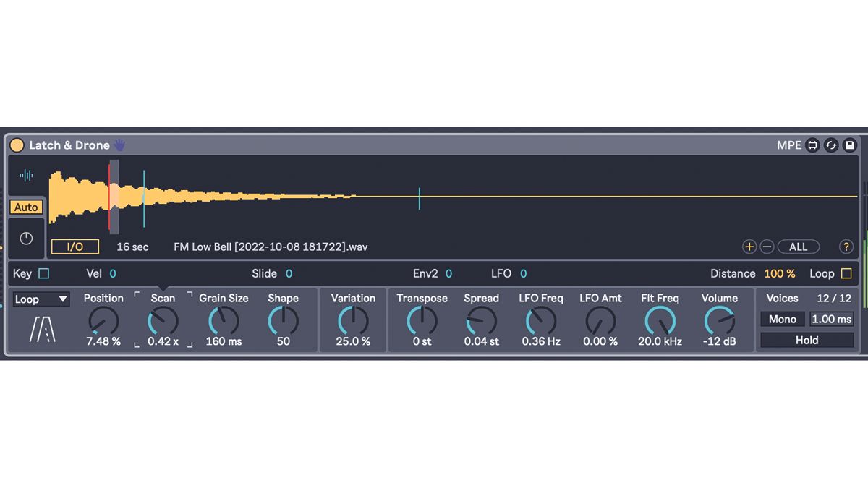
Task: Toggle the device activator circle
Action: click(16, 145)
